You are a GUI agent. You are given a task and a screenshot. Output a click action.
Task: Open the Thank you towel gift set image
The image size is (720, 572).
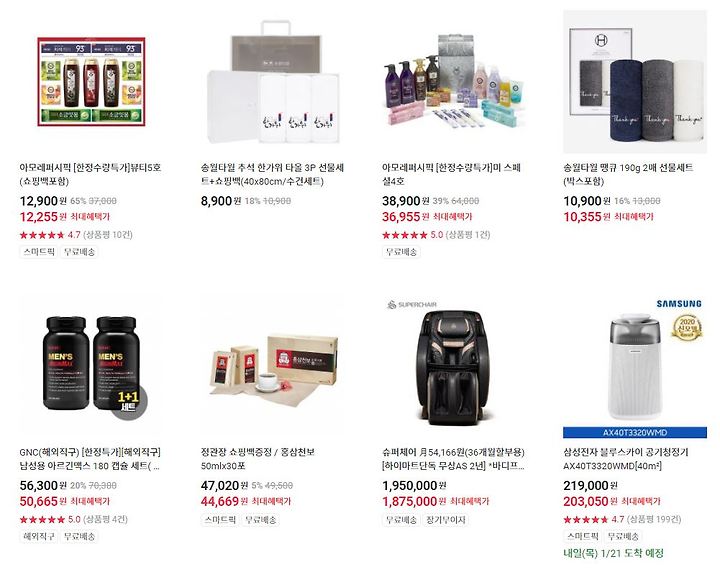tap(635, 82)
